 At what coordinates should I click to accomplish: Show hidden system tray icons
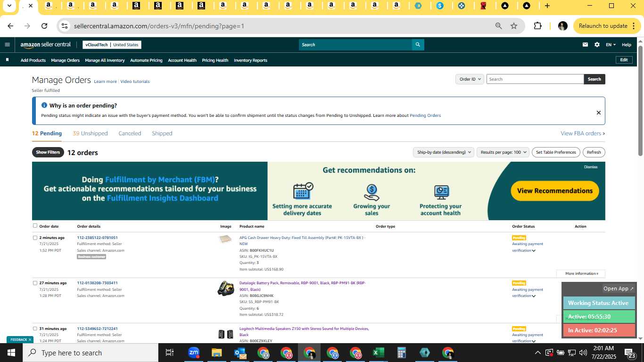(537, 353)
